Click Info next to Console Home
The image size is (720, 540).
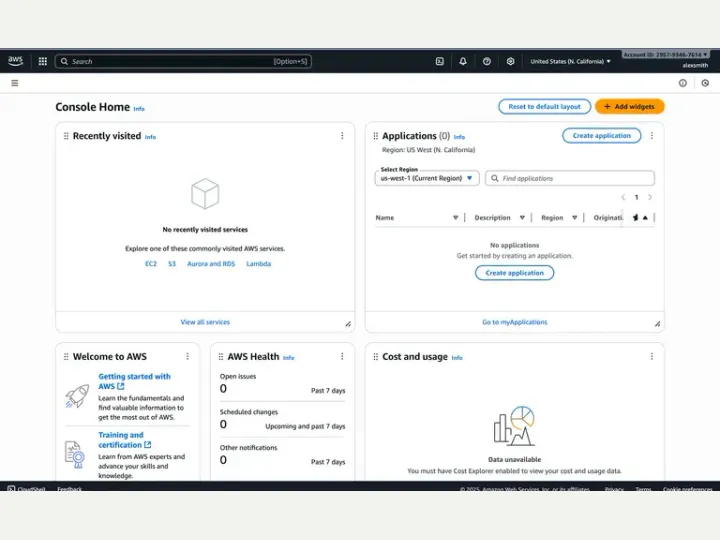[139, 109]
